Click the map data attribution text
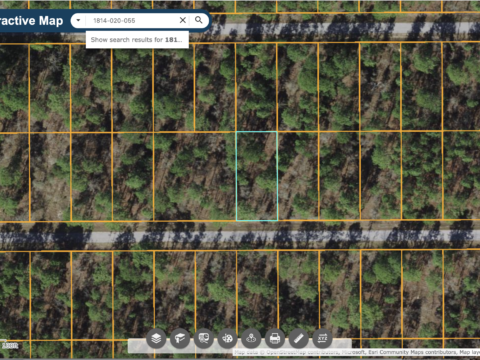 click(x=357, y=352)
